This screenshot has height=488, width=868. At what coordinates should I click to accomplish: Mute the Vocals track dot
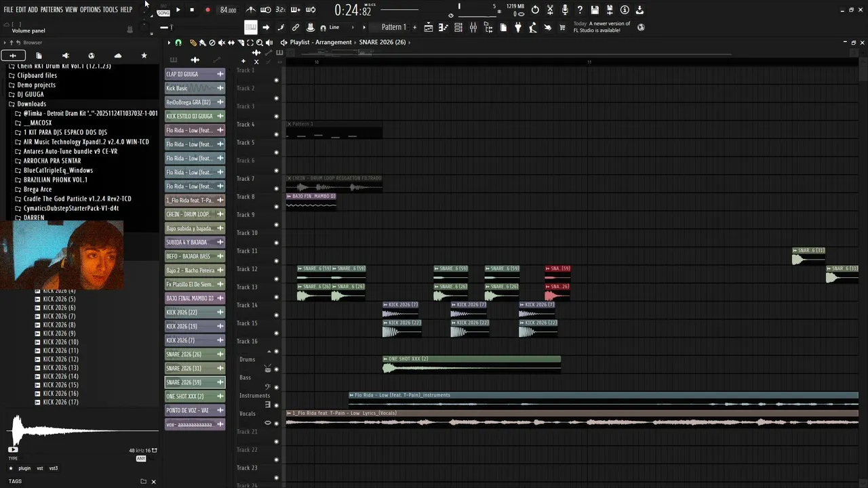click(276, 424)
